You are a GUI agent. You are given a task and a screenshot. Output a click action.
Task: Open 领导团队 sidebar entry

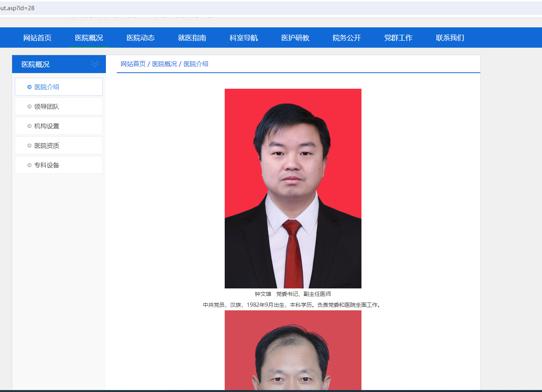(59, 106)
